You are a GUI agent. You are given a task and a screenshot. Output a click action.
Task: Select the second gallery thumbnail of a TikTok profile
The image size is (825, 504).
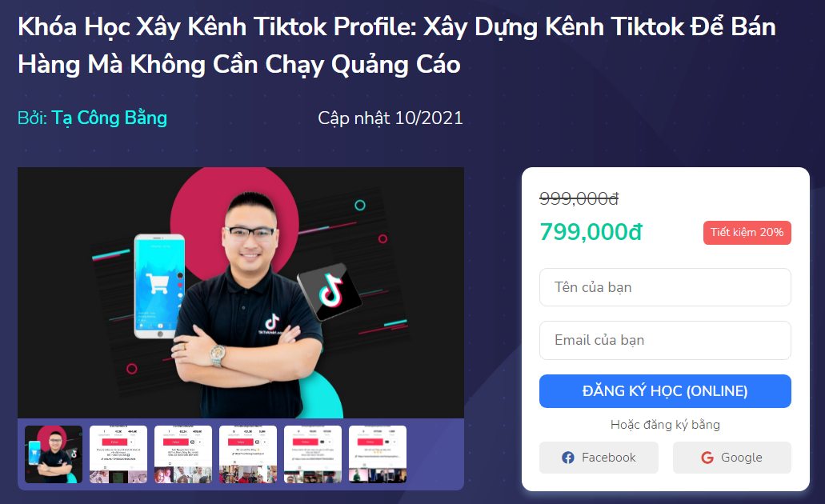pyautogui.click(x=118, y=454)
